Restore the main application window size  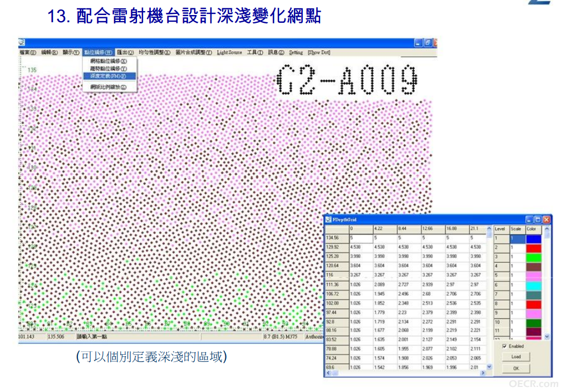click(x=428, y=43)
